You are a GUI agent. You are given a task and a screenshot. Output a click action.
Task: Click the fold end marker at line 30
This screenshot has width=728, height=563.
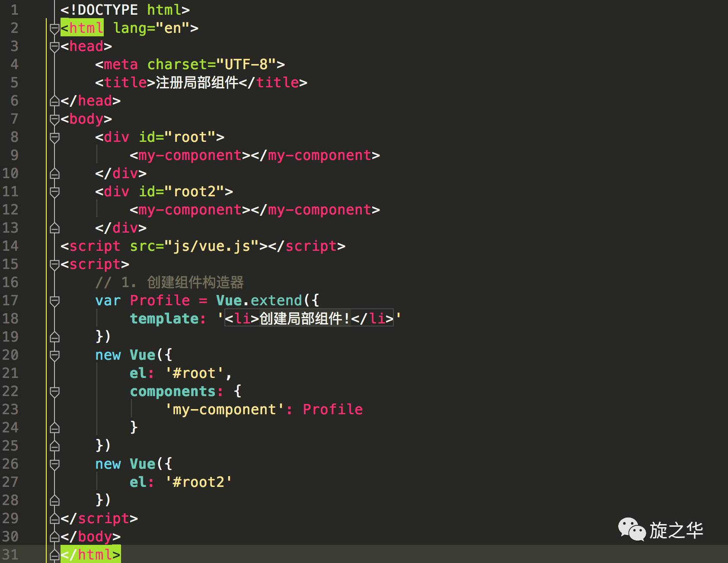click(x=54, y=537)
